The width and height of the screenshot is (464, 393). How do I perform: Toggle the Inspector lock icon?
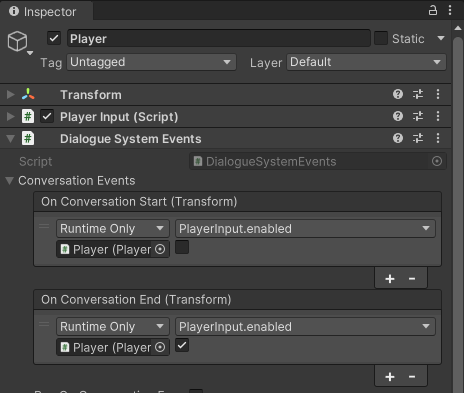pos(433,10)
